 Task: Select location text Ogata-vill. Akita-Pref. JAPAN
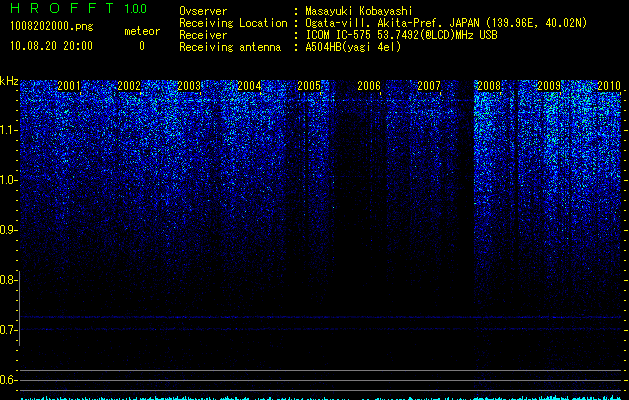pos(391,23)
